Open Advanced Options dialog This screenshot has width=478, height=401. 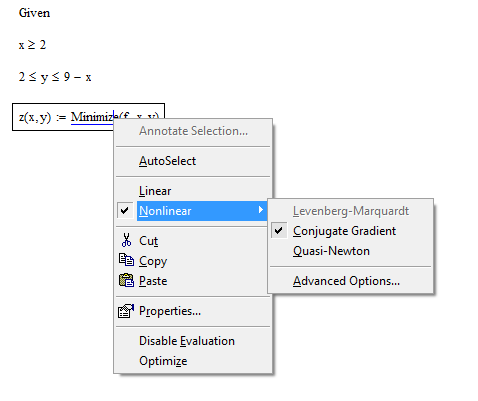pyautogui.click(x=346, y=281)
